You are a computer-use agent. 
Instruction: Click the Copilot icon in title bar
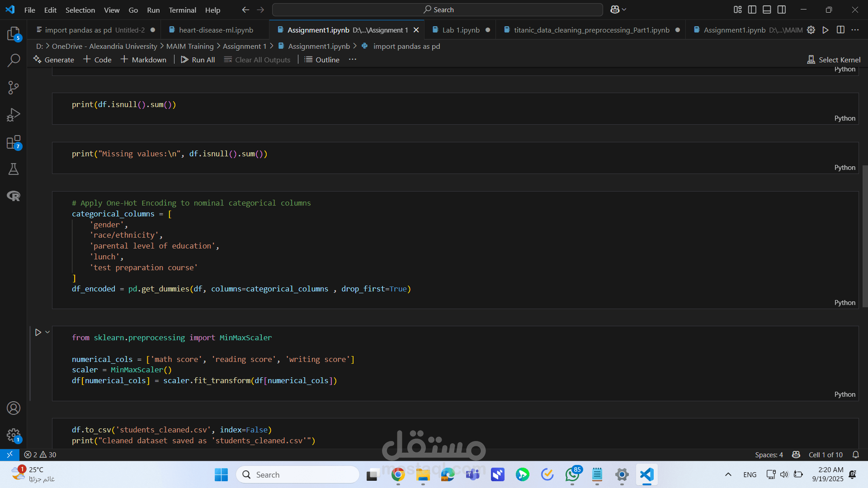tap(615, 9)
